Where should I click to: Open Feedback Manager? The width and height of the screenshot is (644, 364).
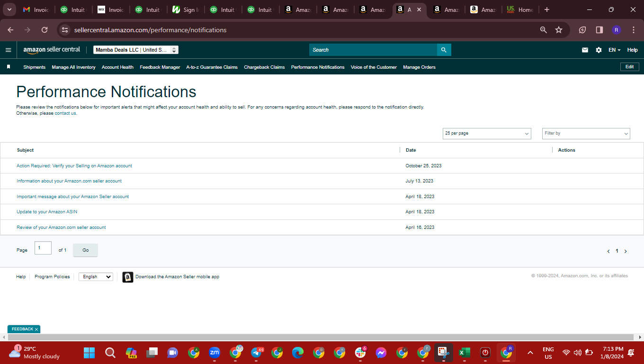(160, 67)
